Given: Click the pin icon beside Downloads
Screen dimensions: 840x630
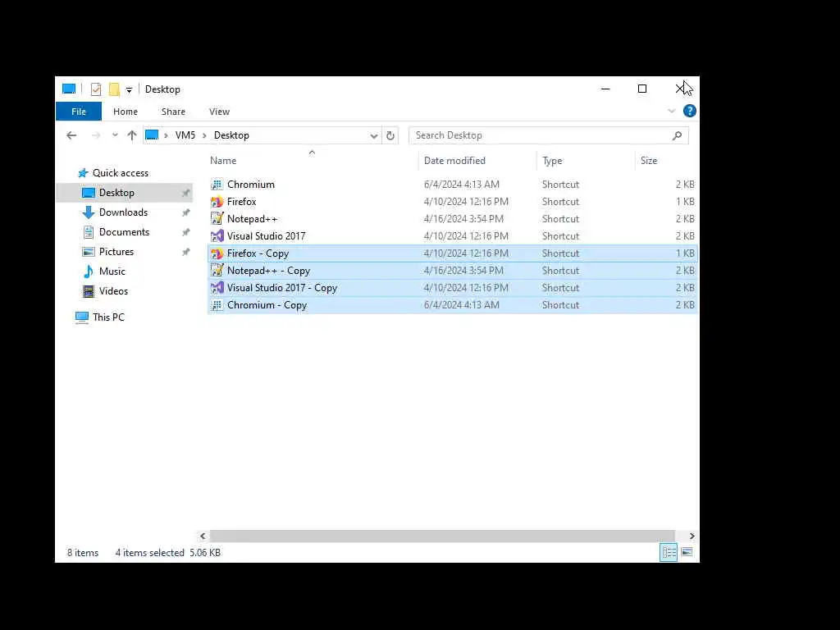Looking at the screenshot, I should click(186, 212).
